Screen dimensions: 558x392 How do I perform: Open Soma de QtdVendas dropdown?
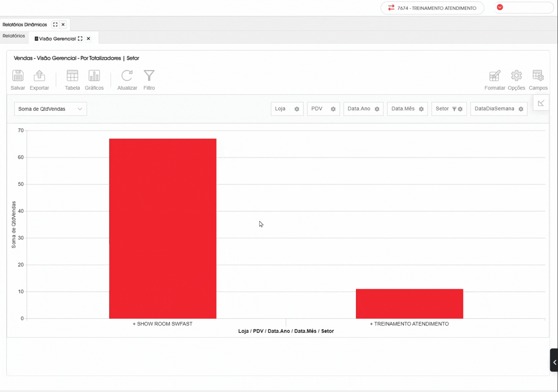point(51,109)
